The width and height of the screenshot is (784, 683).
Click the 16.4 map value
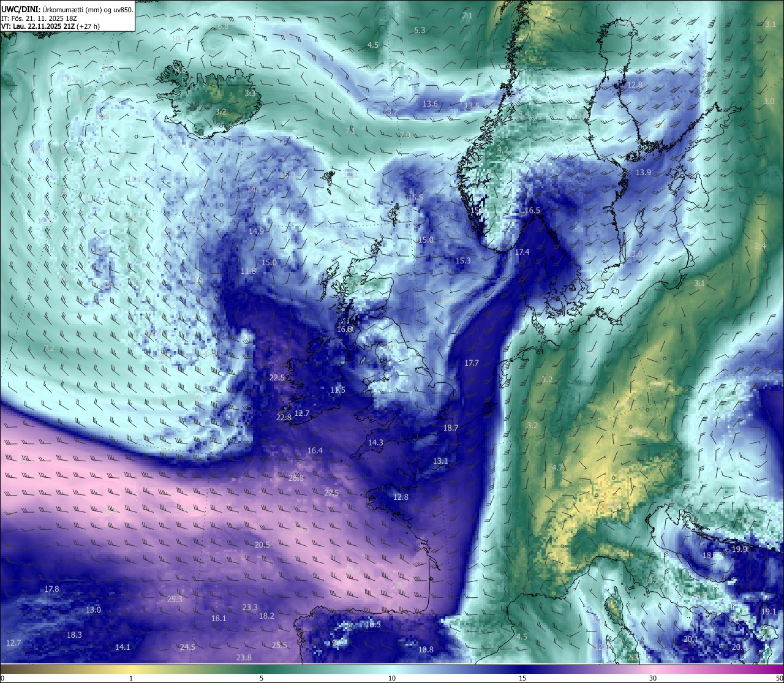(x=315, y=451)
